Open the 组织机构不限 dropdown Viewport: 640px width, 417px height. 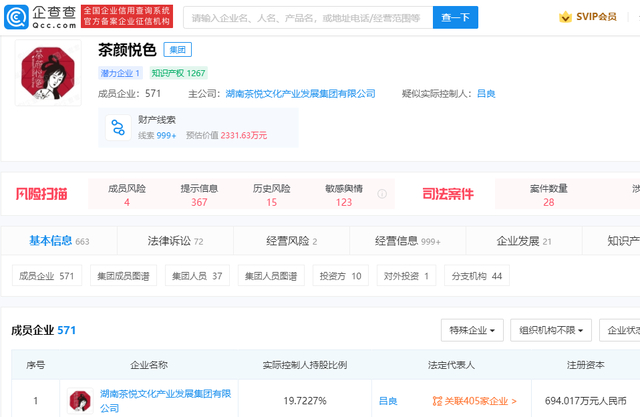[551, 330]
